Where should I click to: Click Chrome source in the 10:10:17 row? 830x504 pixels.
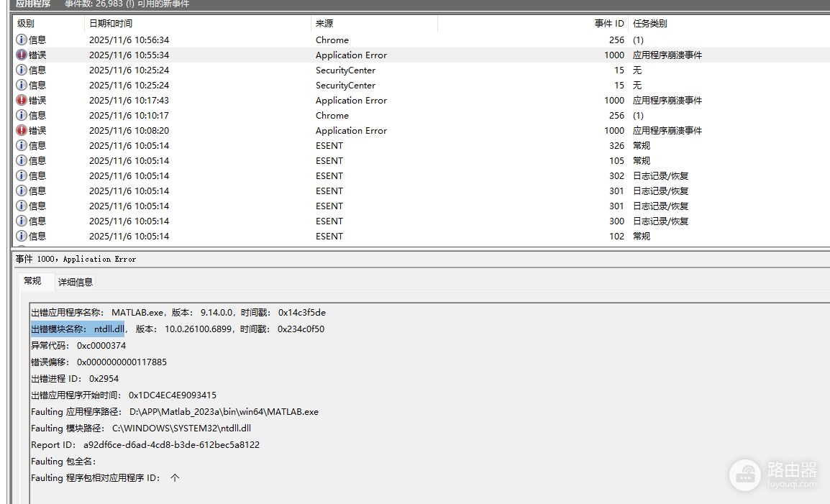coord(332,116)
